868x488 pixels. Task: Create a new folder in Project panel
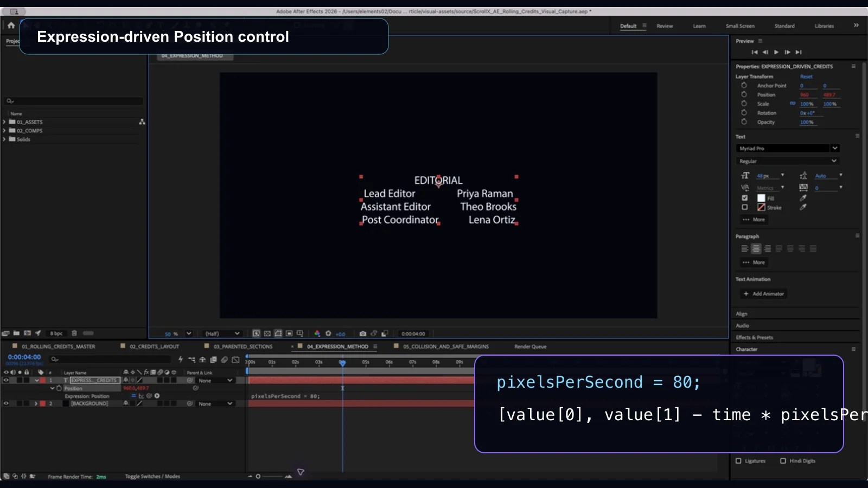click(x=16, y=333)
